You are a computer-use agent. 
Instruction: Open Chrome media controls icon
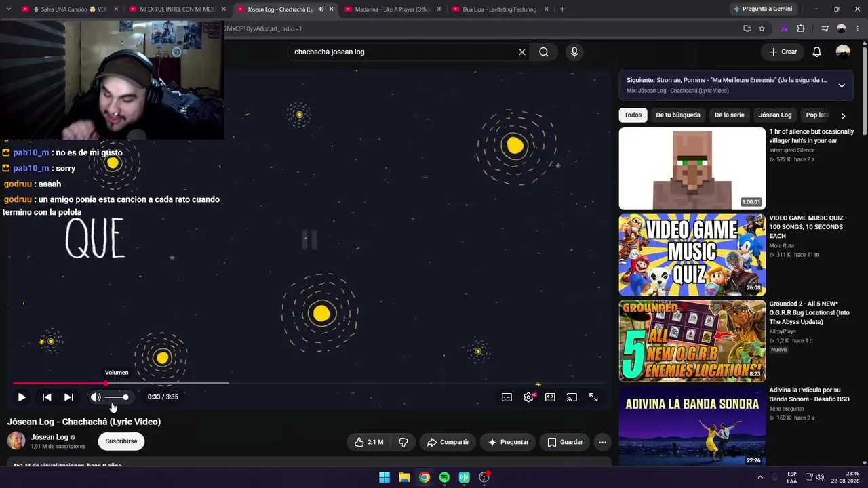pos(825,28)
